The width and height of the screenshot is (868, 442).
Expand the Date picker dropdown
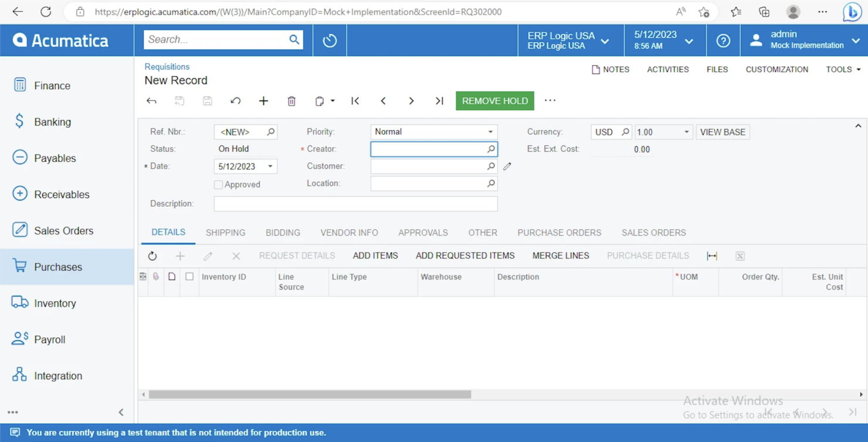click(270, 166)
